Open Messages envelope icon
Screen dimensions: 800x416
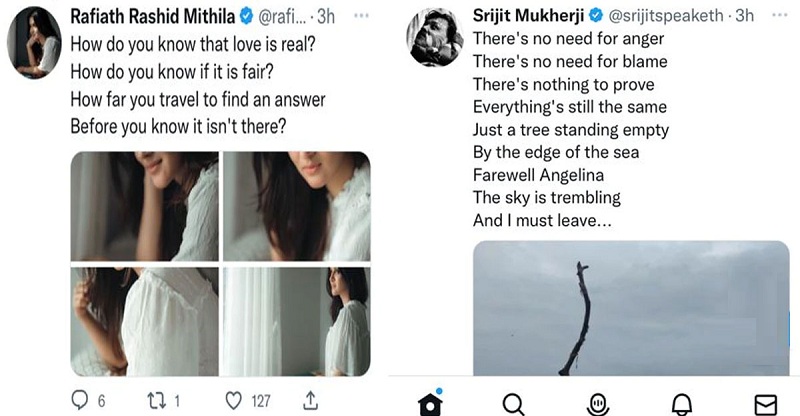[765, 403]
